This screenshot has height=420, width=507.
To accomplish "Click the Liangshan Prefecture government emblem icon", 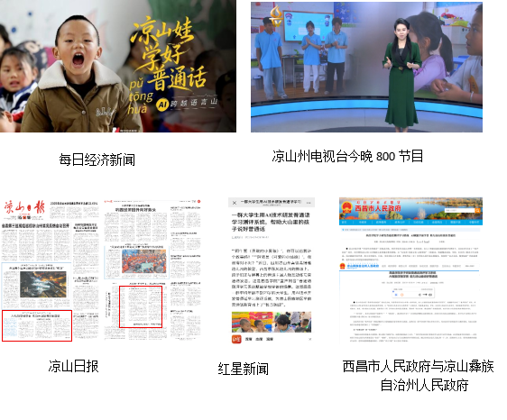I will click(x=343, y=266).
